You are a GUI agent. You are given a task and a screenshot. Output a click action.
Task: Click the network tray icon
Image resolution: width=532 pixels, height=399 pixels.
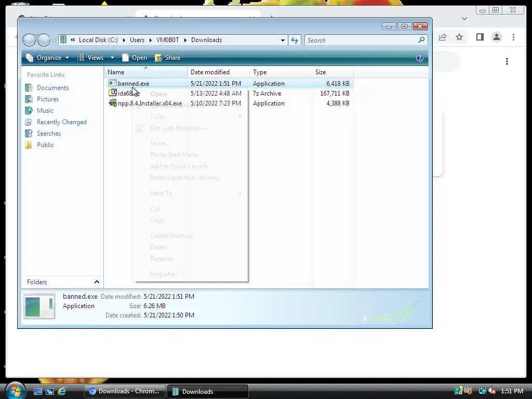click(482, 391)
